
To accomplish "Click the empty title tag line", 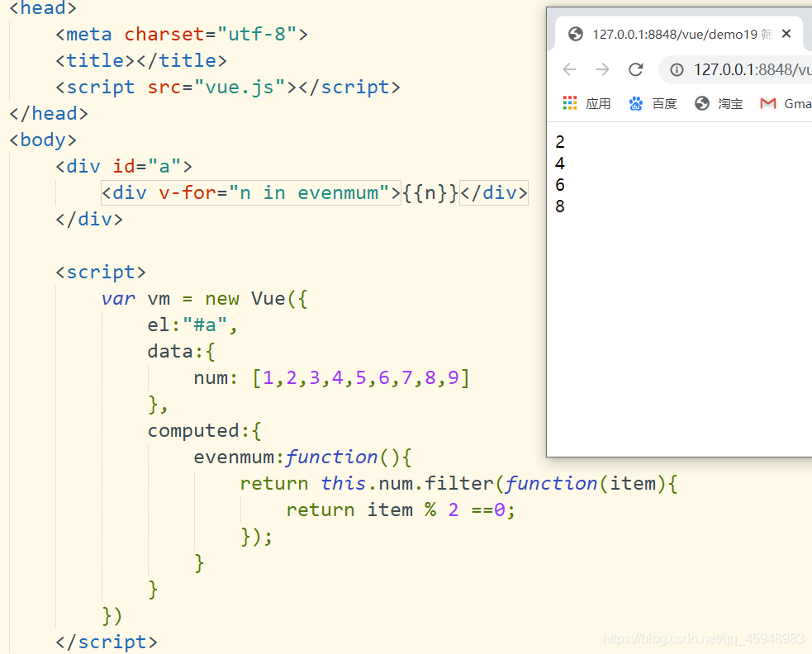I will pos(141,60).
